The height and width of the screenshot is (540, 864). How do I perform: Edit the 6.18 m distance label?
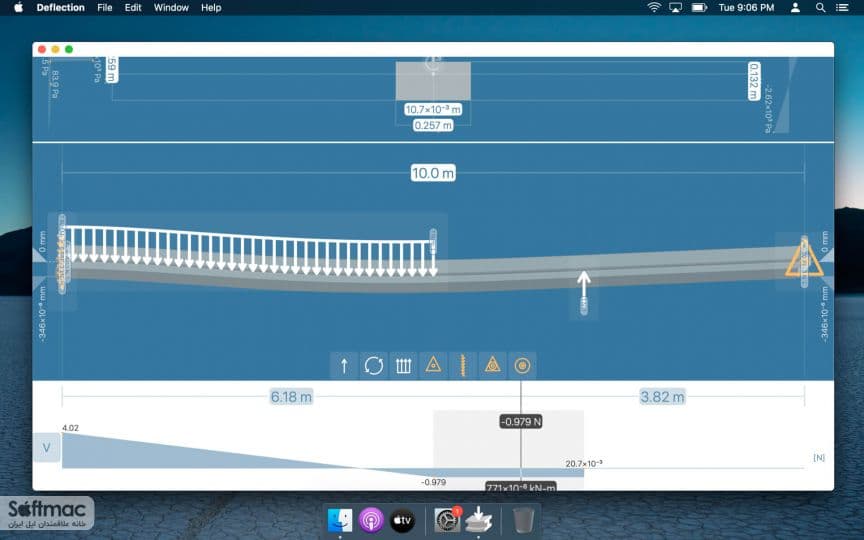point(291,397)
